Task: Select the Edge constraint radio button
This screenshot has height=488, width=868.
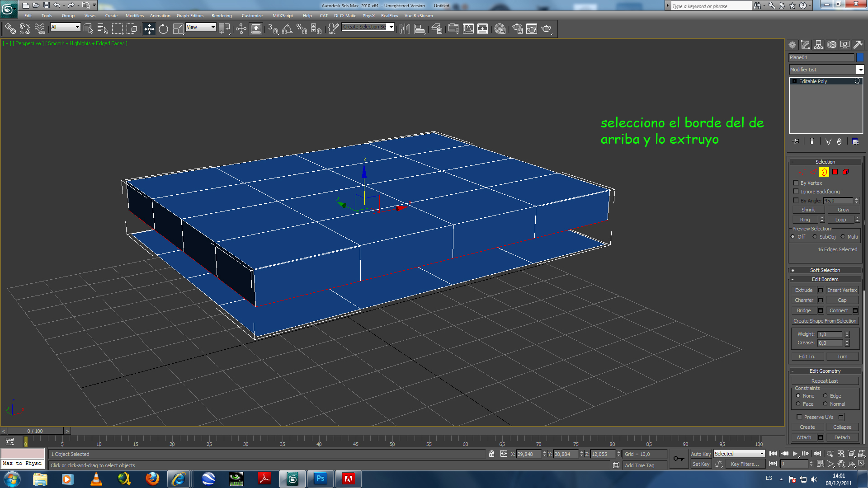Action: pos(825,396)
